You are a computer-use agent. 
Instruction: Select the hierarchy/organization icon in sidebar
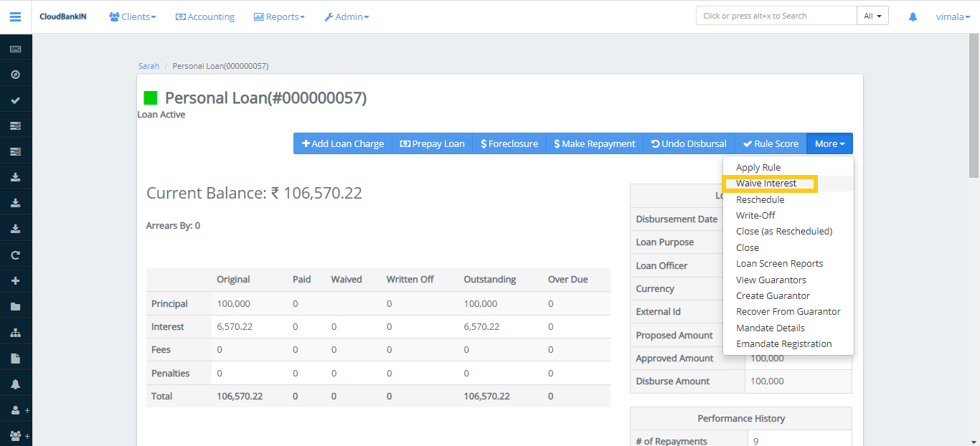[16, 331]
